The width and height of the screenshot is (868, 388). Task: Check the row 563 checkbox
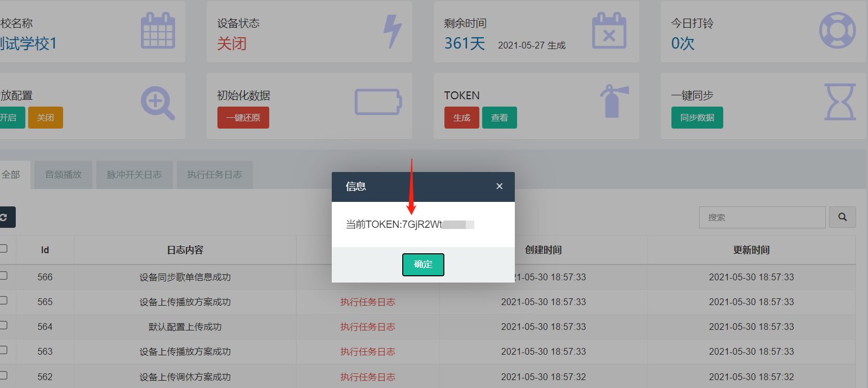point(3,350)
